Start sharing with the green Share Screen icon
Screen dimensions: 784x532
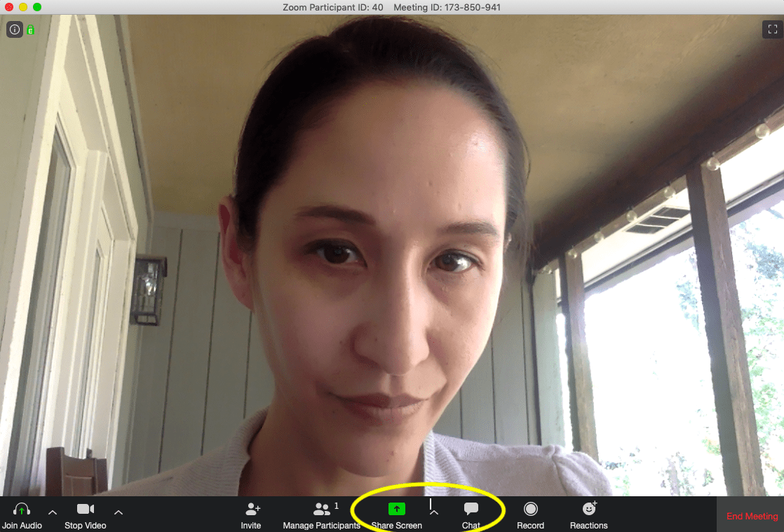397,509
